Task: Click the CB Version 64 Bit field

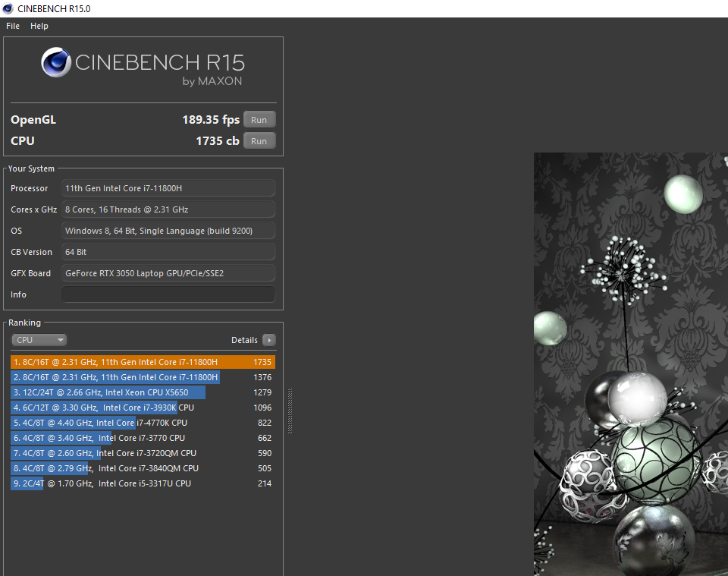Action: (x=168, y=252)
